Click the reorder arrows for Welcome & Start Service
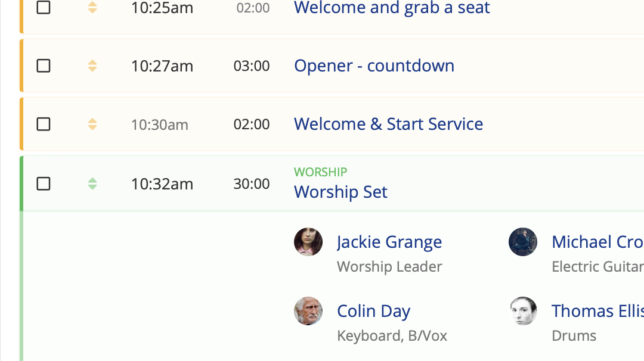Screen dimensions: 644x361 92,124
